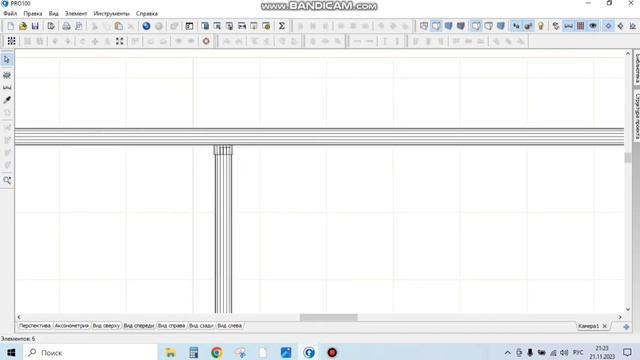Open a project file from toolbar

(x=23, y=26)
